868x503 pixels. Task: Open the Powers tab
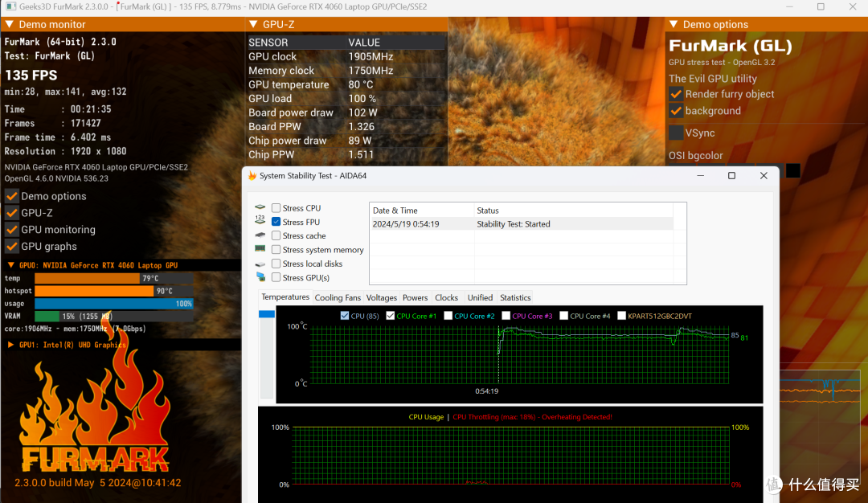pos(416,298)
